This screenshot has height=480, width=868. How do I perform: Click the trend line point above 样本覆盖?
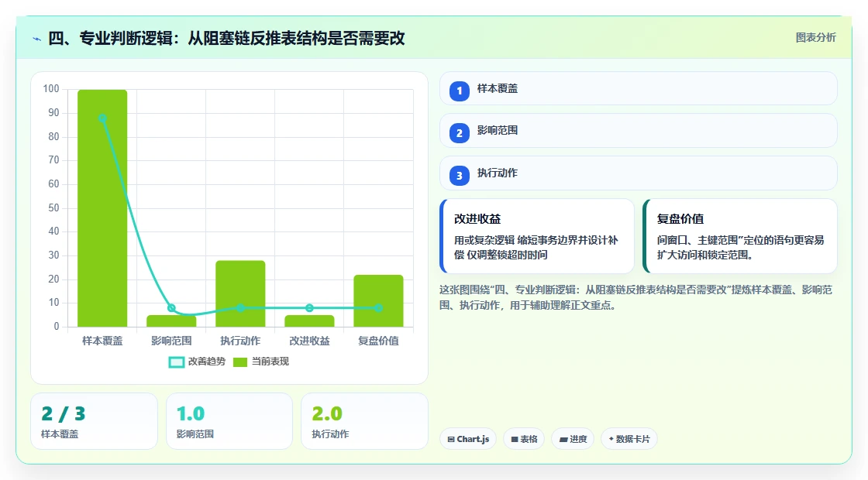[102, 118]
